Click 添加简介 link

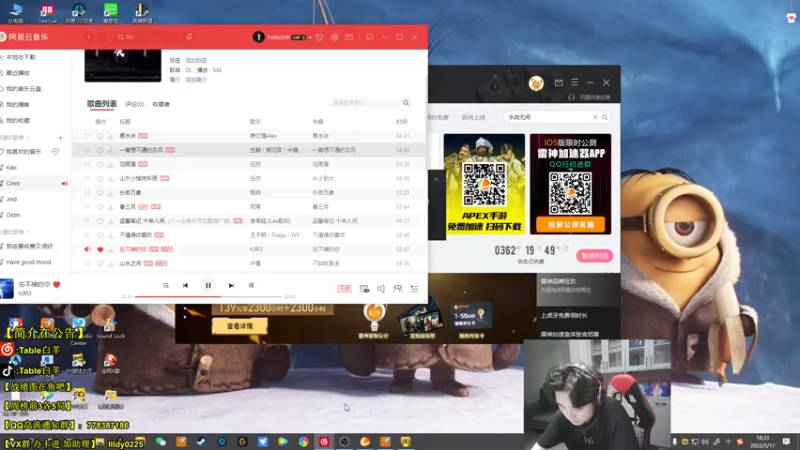(196, 80)
